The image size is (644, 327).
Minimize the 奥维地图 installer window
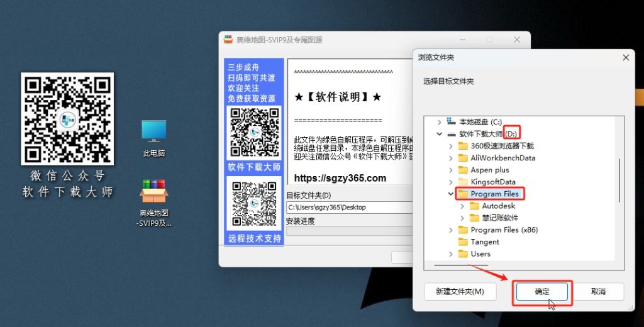point(462,40)
